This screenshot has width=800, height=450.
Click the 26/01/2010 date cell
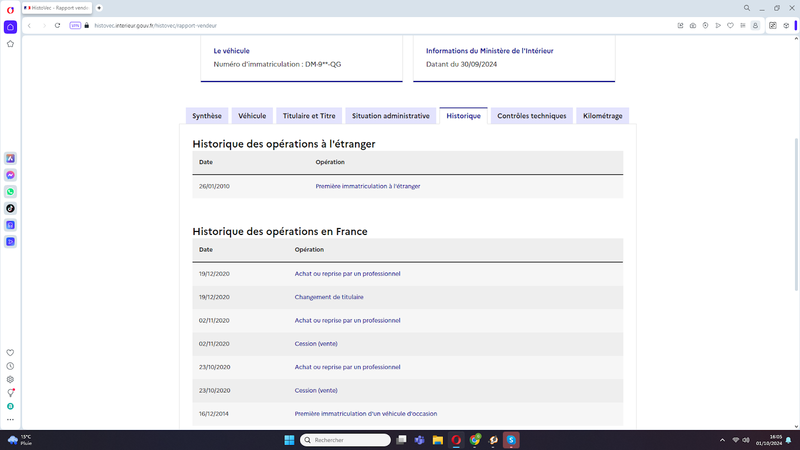[x=214, y=186]
